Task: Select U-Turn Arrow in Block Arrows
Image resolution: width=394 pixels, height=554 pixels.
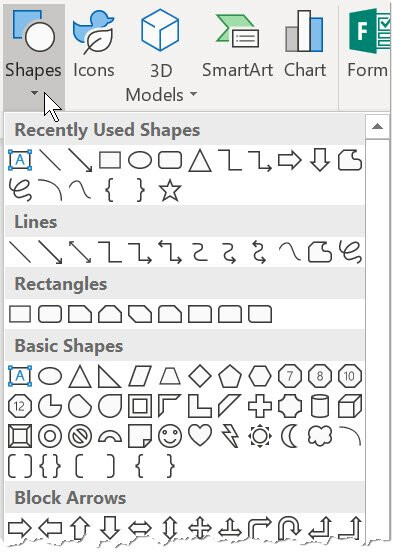Action: (x=290, y=529)
